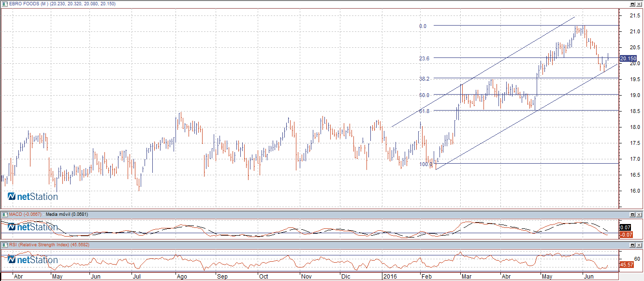Click the 19.5 price axis label
Screen dimensions: 644x281
[x=635, y=79]
